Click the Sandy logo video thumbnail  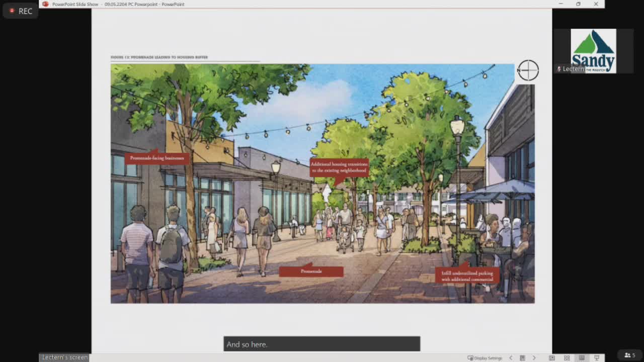coord(594,50)
